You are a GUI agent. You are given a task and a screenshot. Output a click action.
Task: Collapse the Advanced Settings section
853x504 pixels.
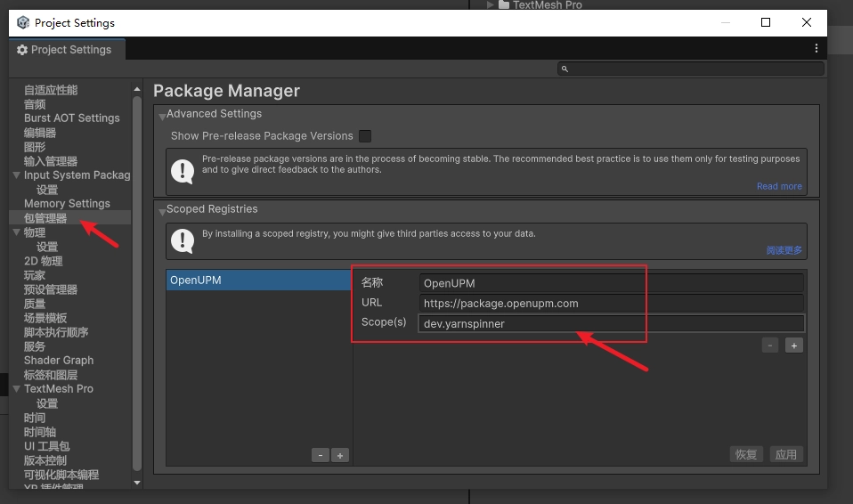pyautogui.click(x=162, y=115)
